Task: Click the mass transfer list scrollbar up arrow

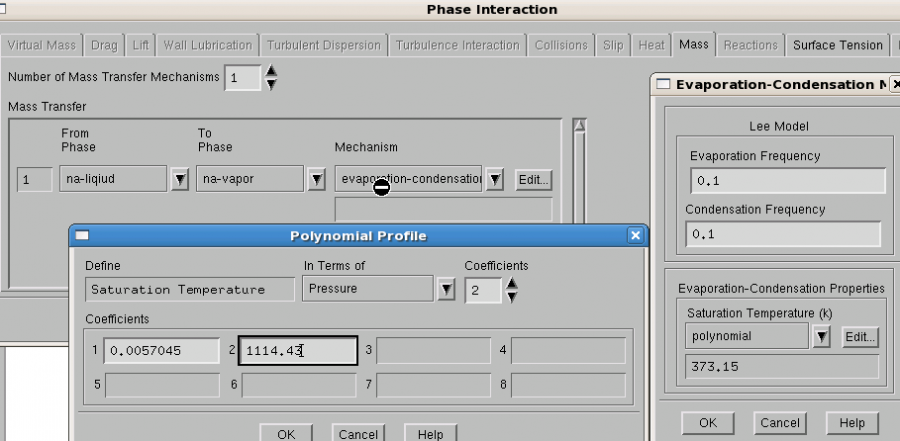Action: point(579,126)
